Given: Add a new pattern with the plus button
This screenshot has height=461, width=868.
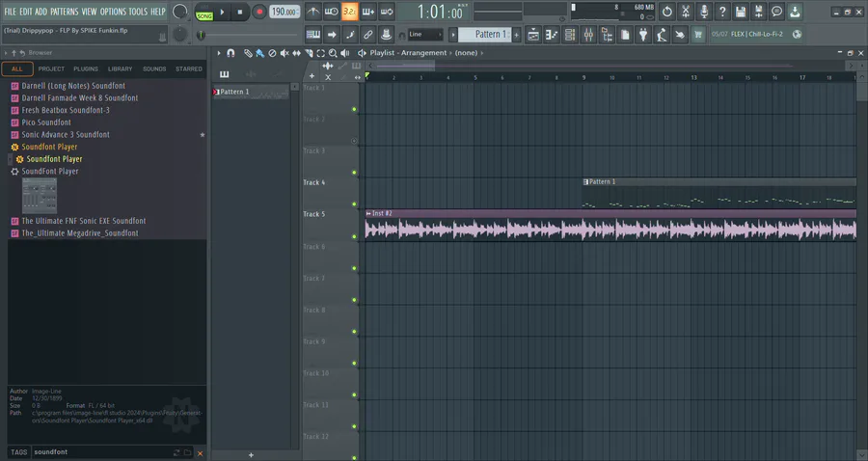Looking at the screenshot, I should [x=517, y=35].
